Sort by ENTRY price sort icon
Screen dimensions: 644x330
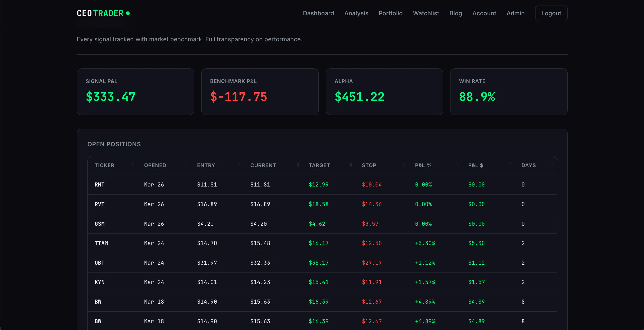[240, 165]
